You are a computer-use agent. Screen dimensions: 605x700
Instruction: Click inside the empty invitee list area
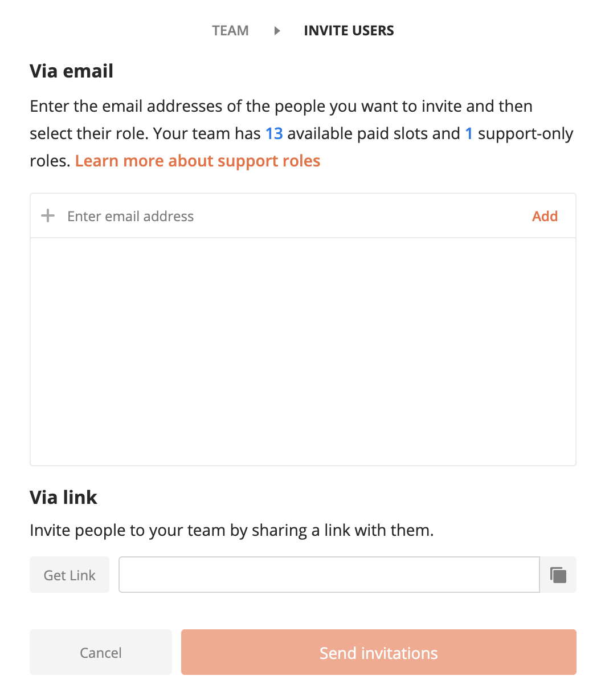(302, 351)
